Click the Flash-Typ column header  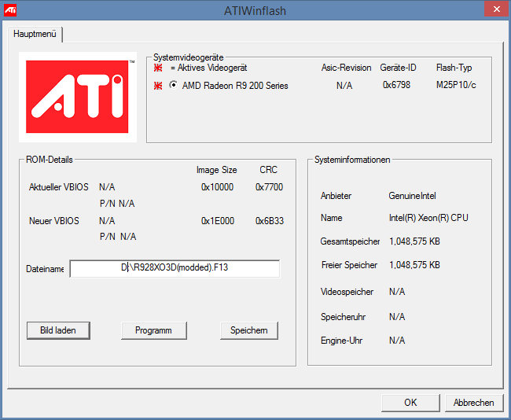coord(454,68)
